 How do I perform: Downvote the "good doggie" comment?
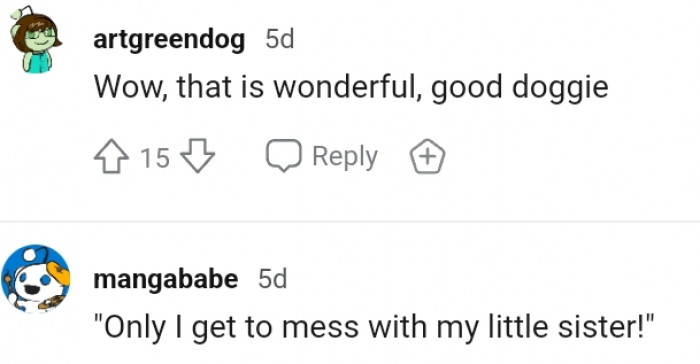pyautogui.click(x=197, y=156)
